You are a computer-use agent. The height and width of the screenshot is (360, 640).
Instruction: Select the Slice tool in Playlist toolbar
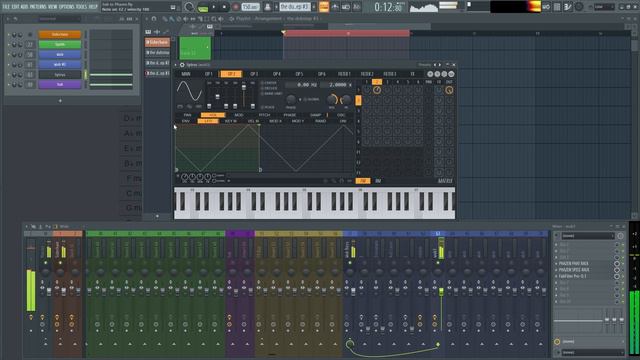click(x=200, y=19)
